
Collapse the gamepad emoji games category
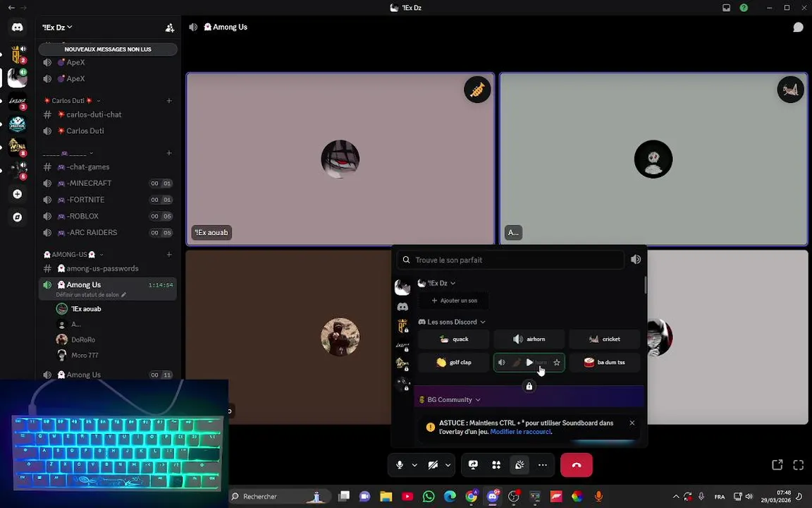[68, 153]
